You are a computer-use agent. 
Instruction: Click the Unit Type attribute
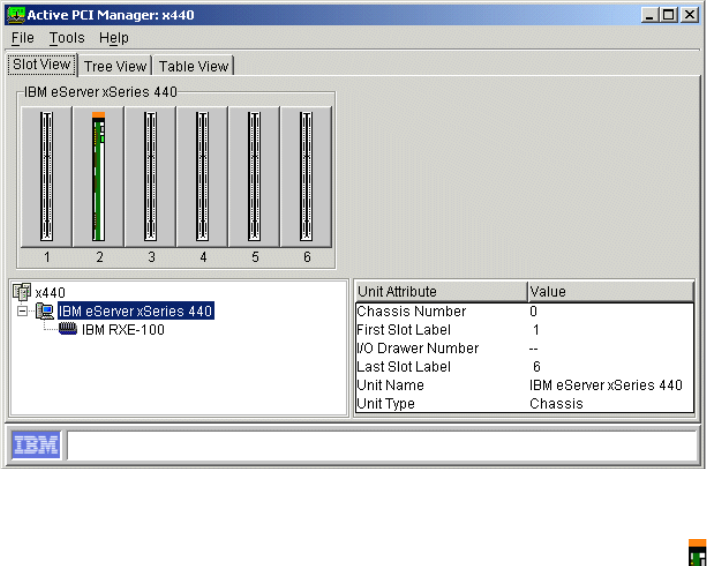386,404
